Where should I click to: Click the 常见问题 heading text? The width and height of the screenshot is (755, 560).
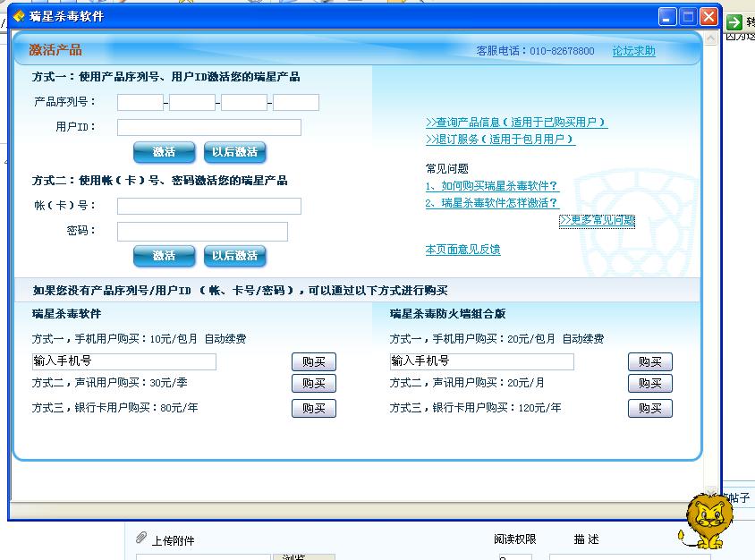(x=447, y=169)
